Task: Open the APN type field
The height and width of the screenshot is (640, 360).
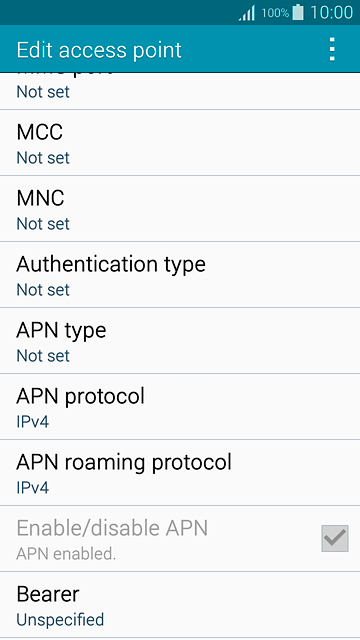Action: pos(180,340)
